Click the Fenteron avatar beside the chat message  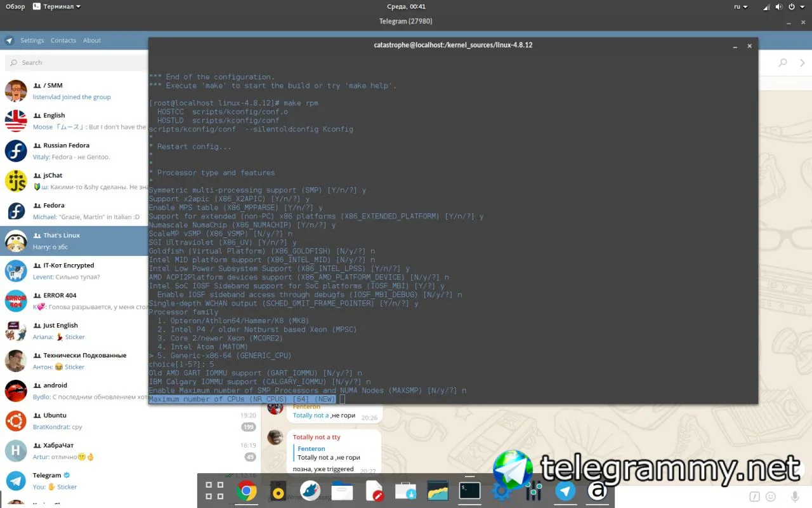pos(275,408)
